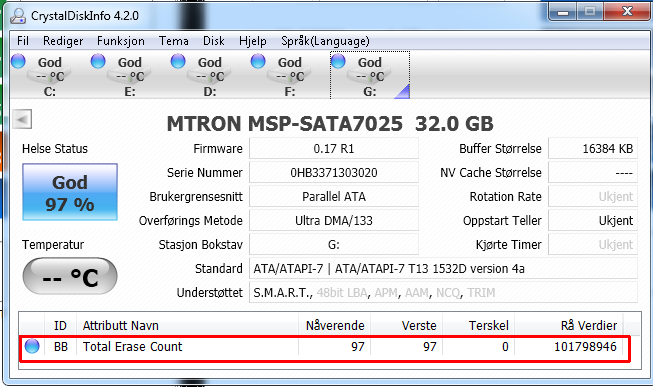This screenshot has height=387, width=653.
Task: Click the NV Cache Størrelse value field
Action: coord(593,172)
